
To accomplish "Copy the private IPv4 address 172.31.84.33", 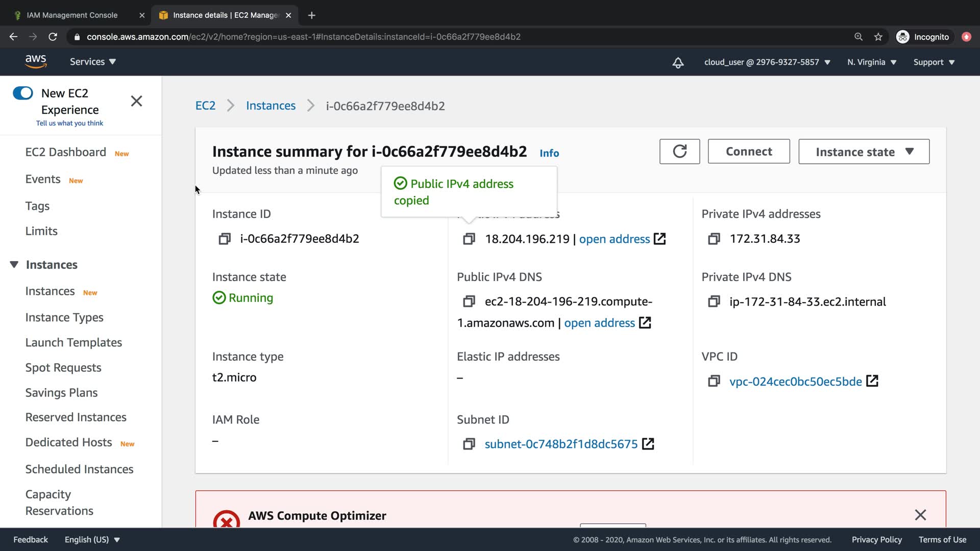I will [x=714, y=239].
